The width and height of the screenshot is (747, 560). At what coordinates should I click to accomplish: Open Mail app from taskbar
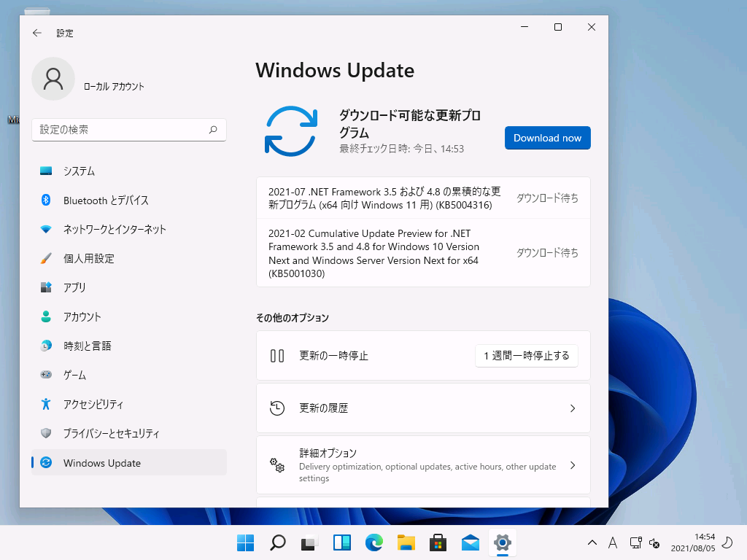click(x=471, y=542)
